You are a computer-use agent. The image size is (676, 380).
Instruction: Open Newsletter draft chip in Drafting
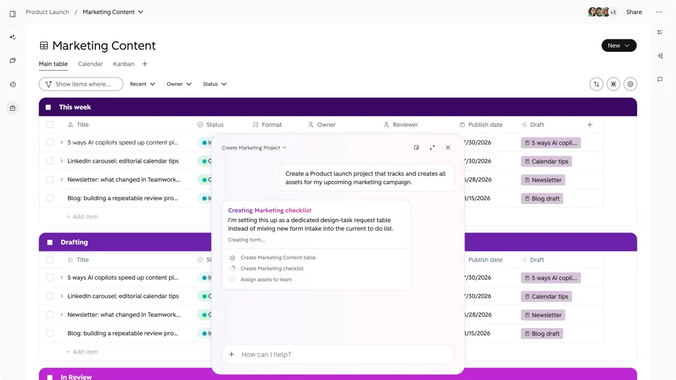[543, 315]
